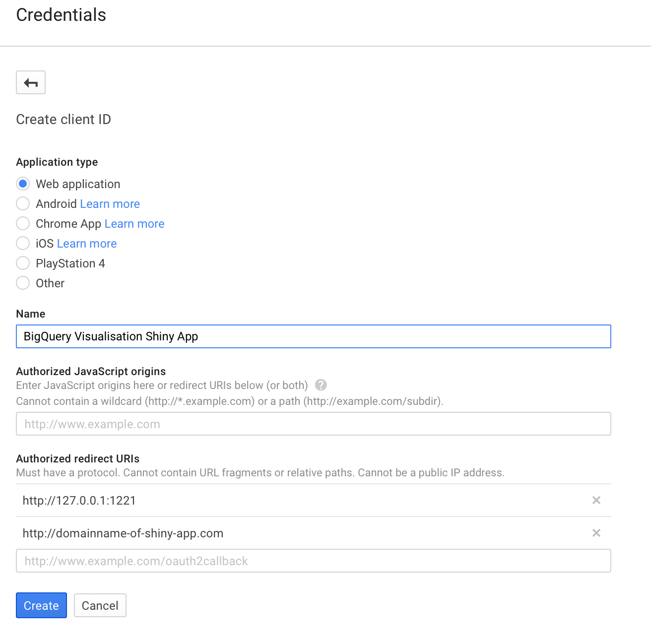The image size is (651, 644).
Task: Select the Chrome App radio option
Action: (x=23, y=223)
